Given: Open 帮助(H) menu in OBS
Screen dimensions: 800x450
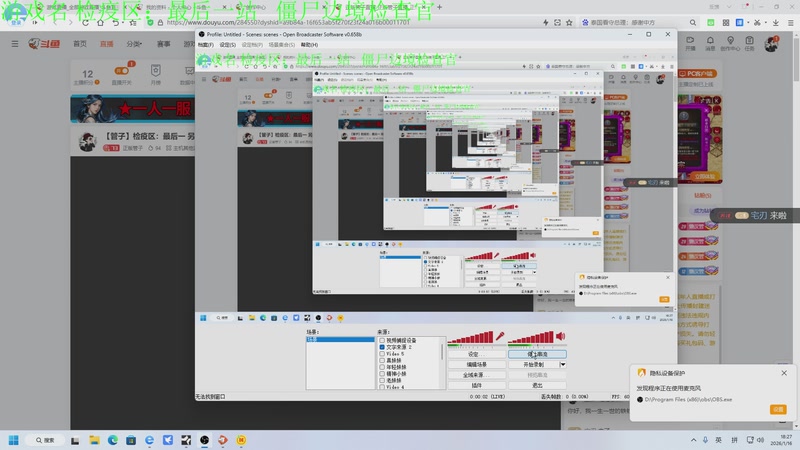Looking at the screenshot, I should pyautogui.click(x=309, y=45).
